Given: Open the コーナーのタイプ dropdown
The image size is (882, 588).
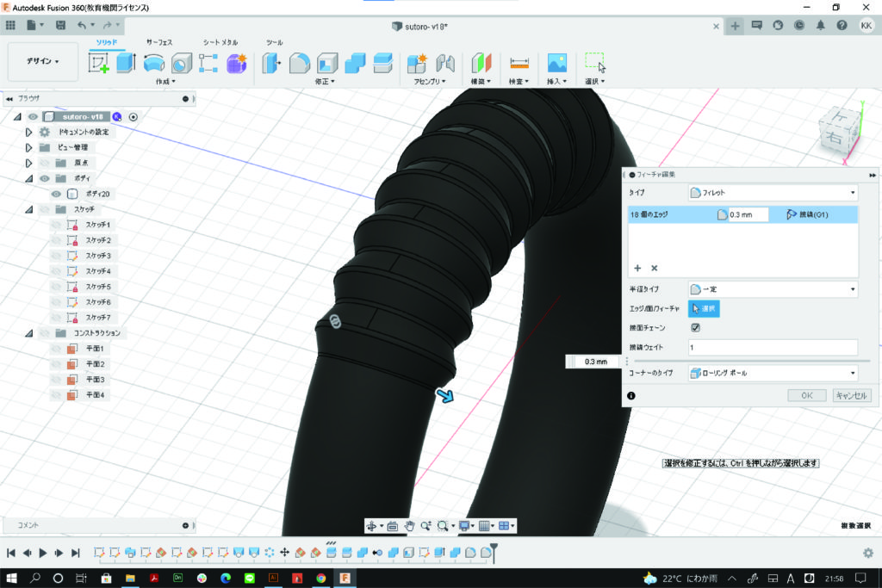Looking at the screenshot, I should point(773,373).
